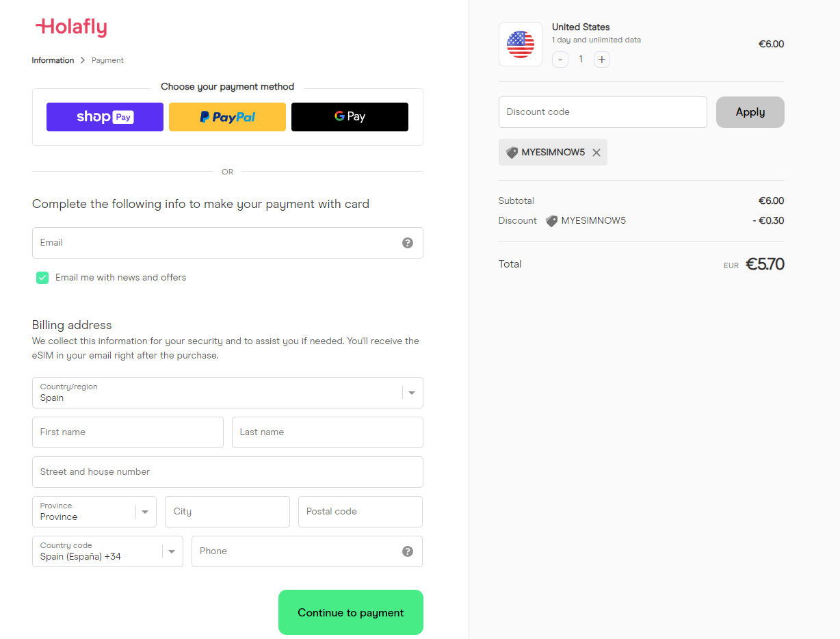Go to Payment breadcrumb step
Screen dimensions: 840x639
coord(107,60)
